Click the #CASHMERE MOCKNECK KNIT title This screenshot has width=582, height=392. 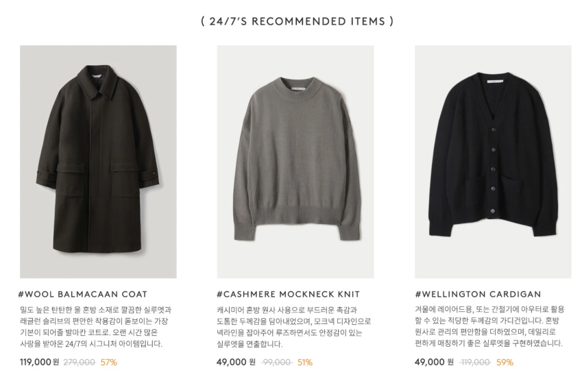[x=288, y=295]
